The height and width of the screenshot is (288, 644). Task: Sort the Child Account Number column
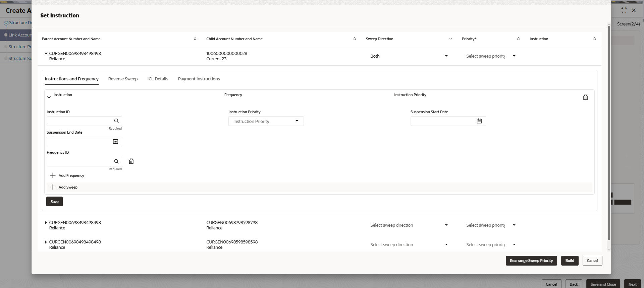click(355, 39)
